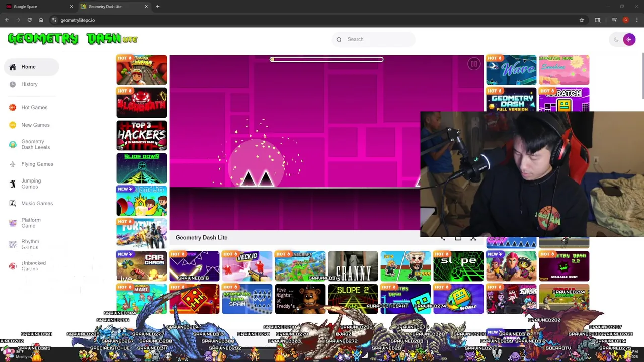Click the level progress bar in game
This screenshot has width=644, height=362.
pos(327,59)
